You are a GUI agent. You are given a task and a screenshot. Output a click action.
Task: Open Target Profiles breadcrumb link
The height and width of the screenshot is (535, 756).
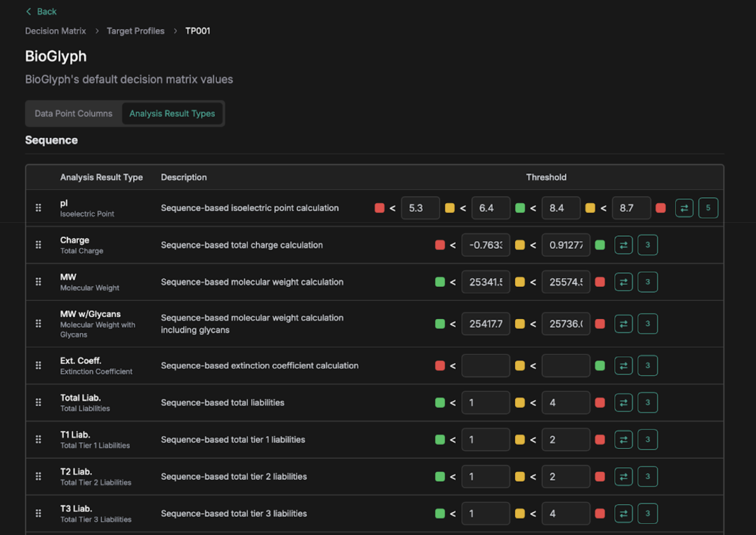135,31
